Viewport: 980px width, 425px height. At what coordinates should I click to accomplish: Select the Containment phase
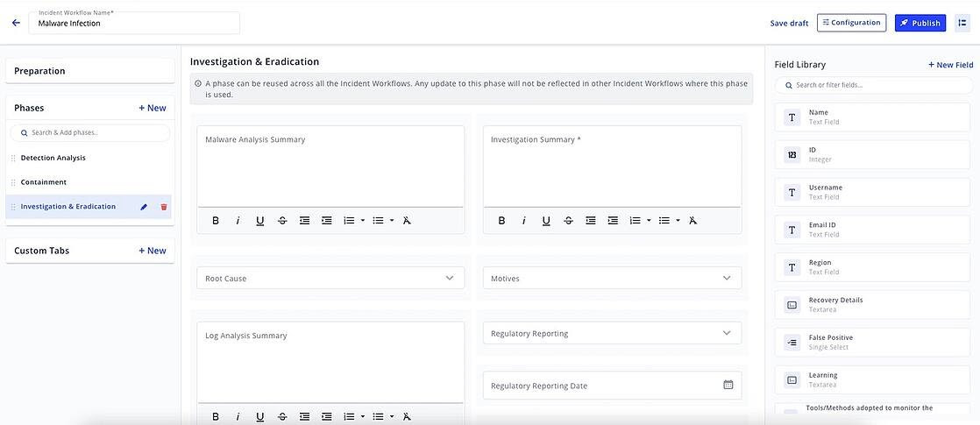pyautogui.click(x=44, y=182)
